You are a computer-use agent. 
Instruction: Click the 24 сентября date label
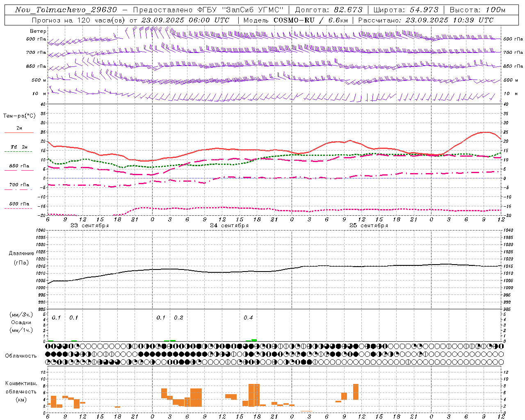[x=229, y=226]
